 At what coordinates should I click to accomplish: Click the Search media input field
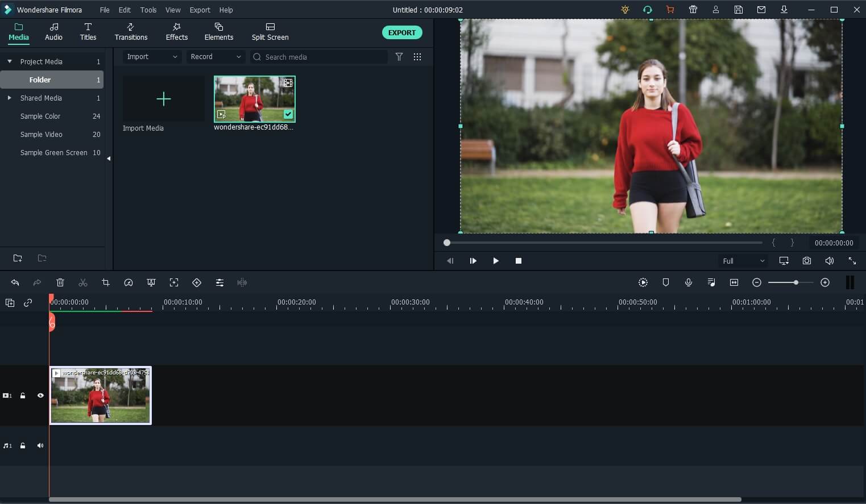pos(324,57)
